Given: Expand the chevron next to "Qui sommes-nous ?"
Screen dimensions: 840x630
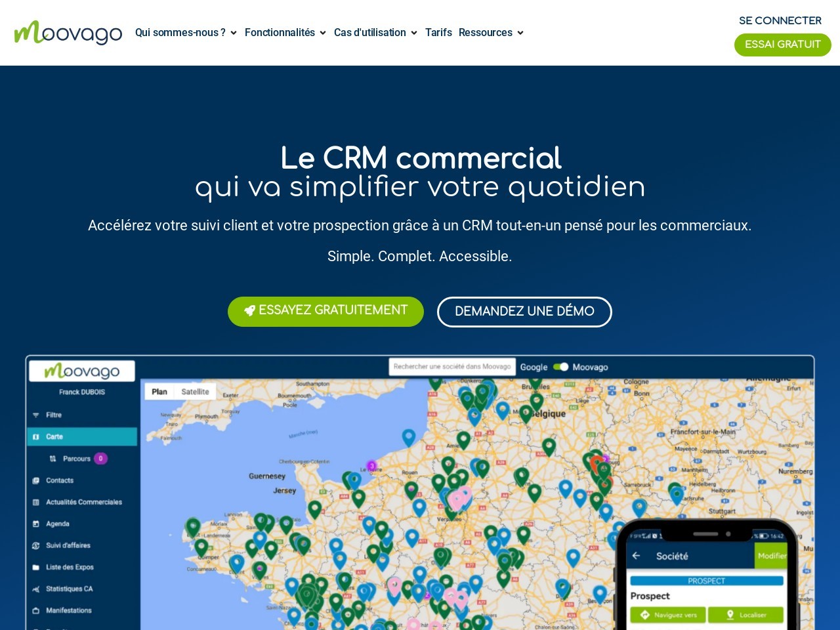Looking at the screenshot, I should [x=233, y=33].
